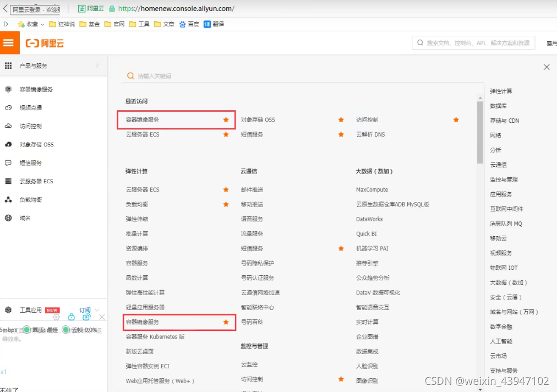Open 访问控制 in the left sidebar
Image resolution: width=557 pixels, height=392 pixels.
31,126
